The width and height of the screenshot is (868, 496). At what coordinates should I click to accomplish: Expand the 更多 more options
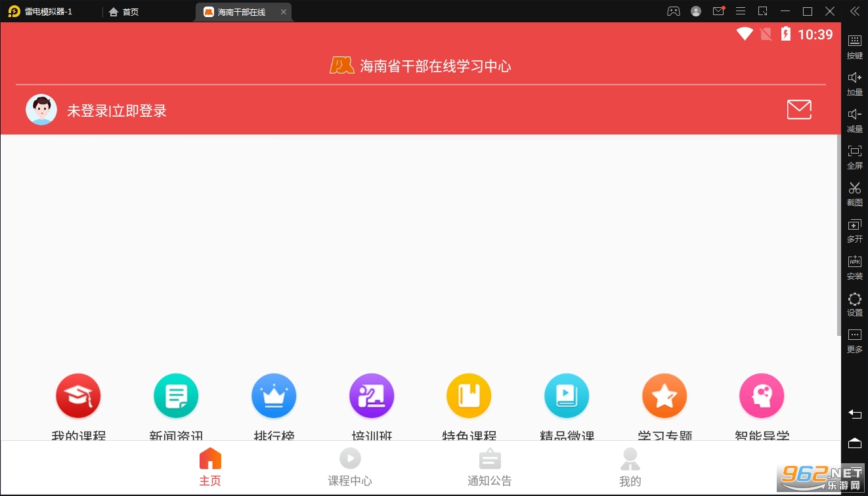click(854, 341)
